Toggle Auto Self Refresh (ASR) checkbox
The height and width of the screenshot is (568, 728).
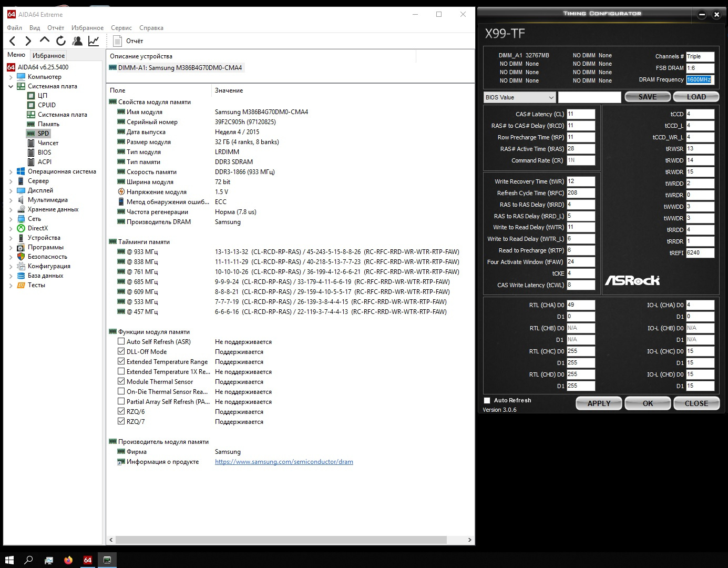point(121,342)
